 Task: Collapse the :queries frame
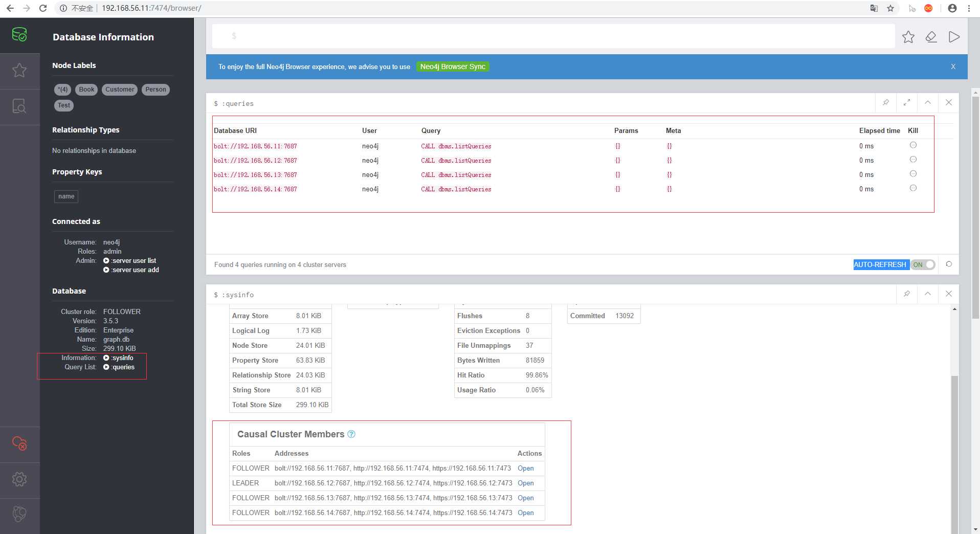928,102
